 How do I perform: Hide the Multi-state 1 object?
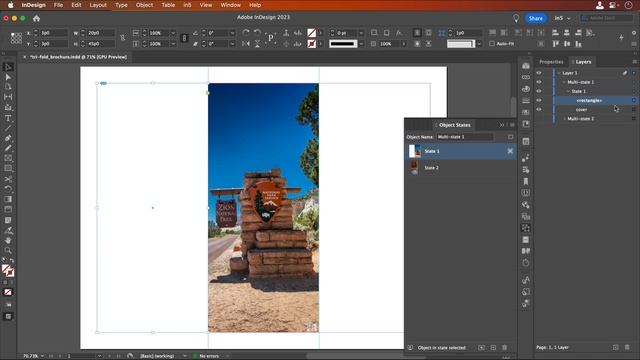[x=539, y=82]
